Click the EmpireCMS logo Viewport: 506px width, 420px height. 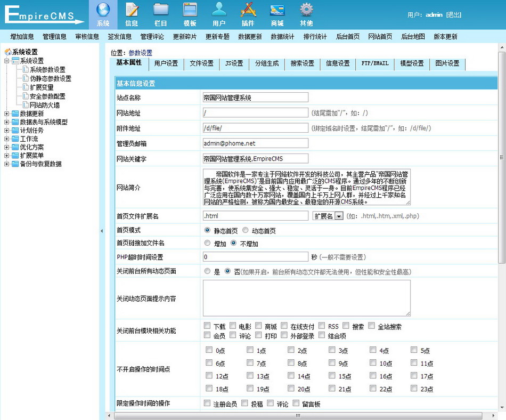[44, 15]
